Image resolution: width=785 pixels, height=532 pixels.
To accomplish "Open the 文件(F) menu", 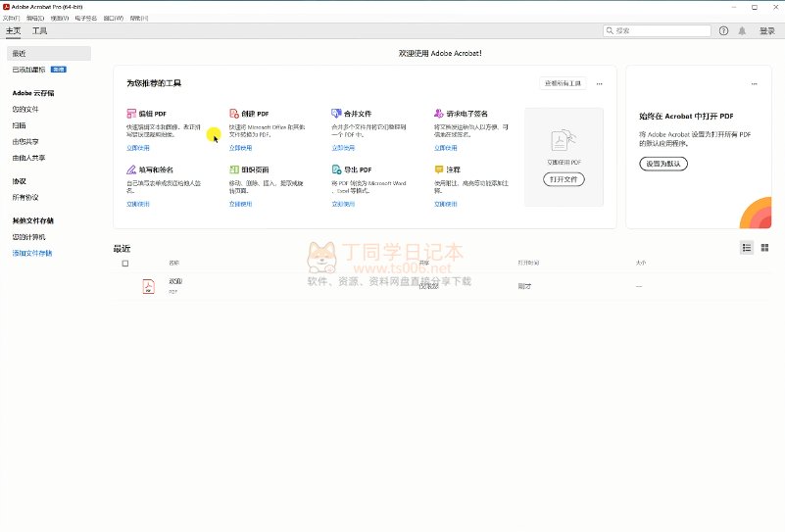I will click(x=11, y=18).
